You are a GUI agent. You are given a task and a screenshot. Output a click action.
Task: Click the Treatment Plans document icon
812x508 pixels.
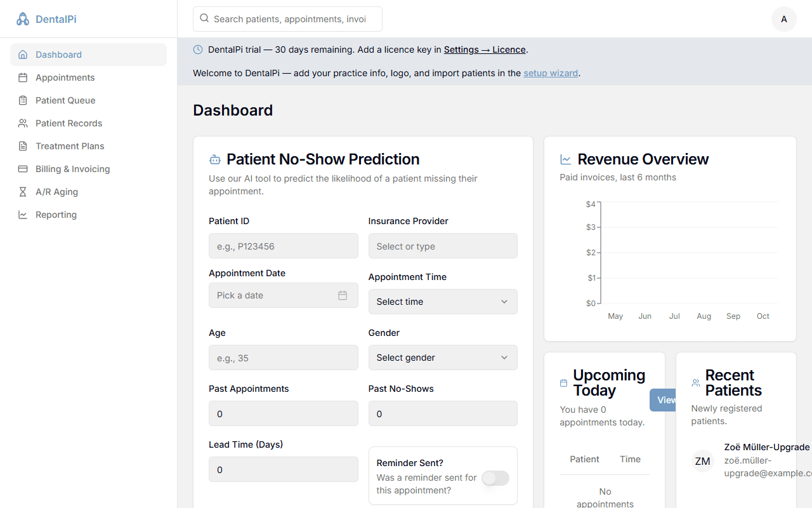23,146
